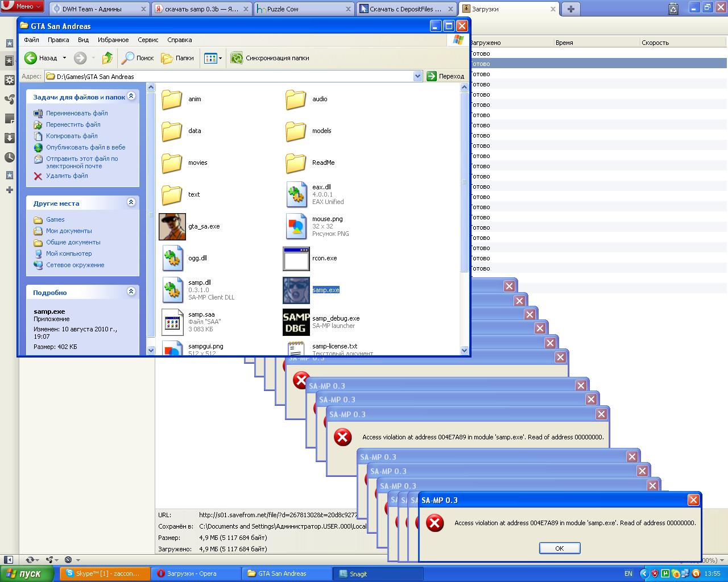Image resolution: width=728 pixels, height=582 pixels.
Task: Select the anim folder icon
Action: [172, 99]
